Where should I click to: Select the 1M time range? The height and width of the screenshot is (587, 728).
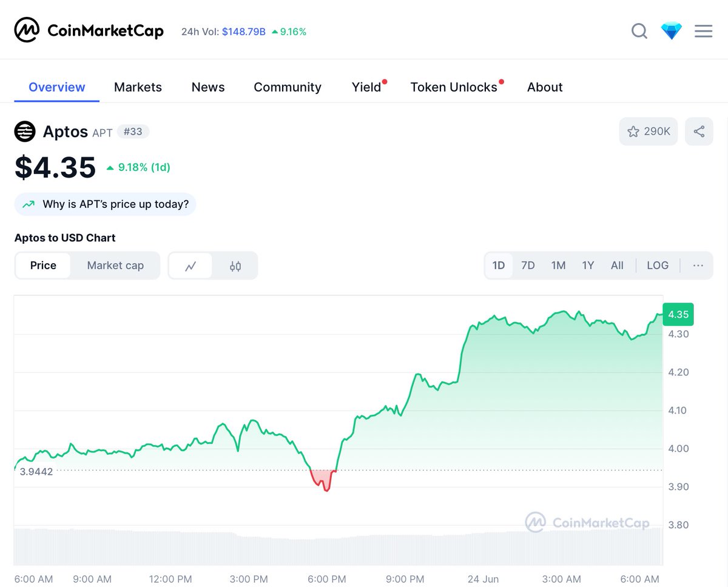[x=558, y=266]
